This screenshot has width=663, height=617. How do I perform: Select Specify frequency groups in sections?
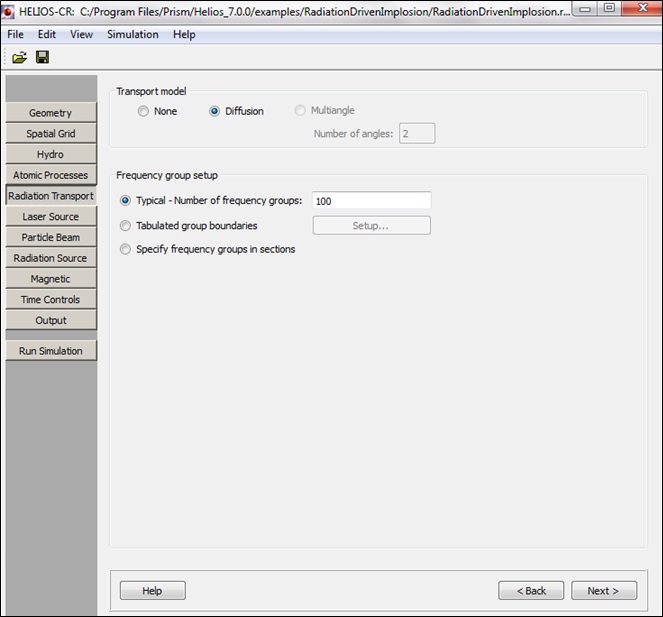click(x=125, y=249)
